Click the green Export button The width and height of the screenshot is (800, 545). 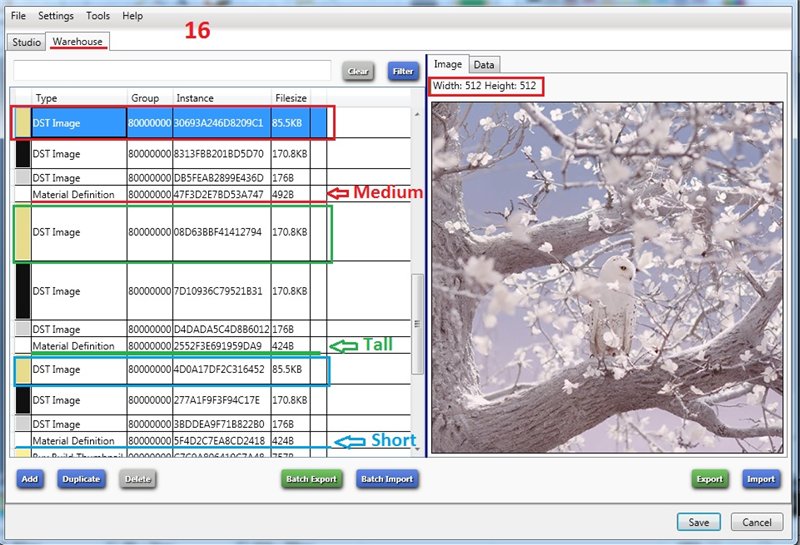(x=710, y=479)
